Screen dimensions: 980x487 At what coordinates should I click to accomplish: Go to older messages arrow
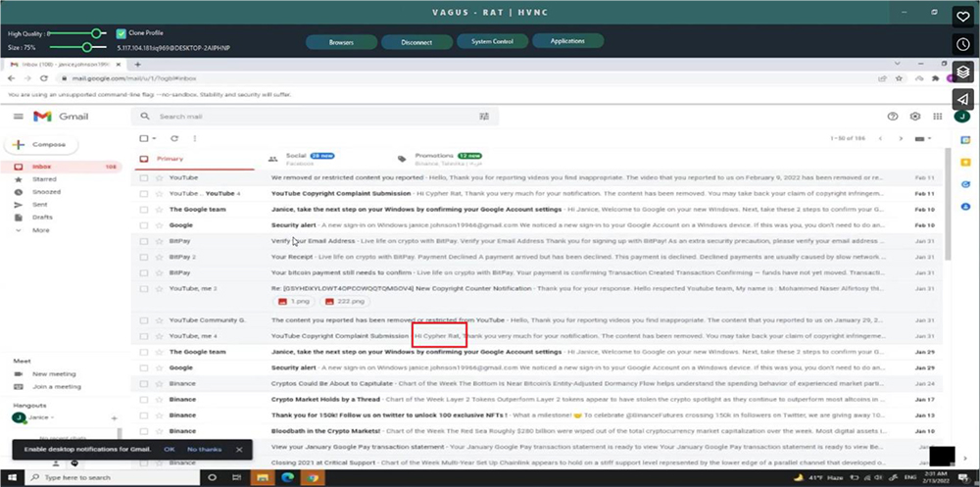click(x=901, y=138)
